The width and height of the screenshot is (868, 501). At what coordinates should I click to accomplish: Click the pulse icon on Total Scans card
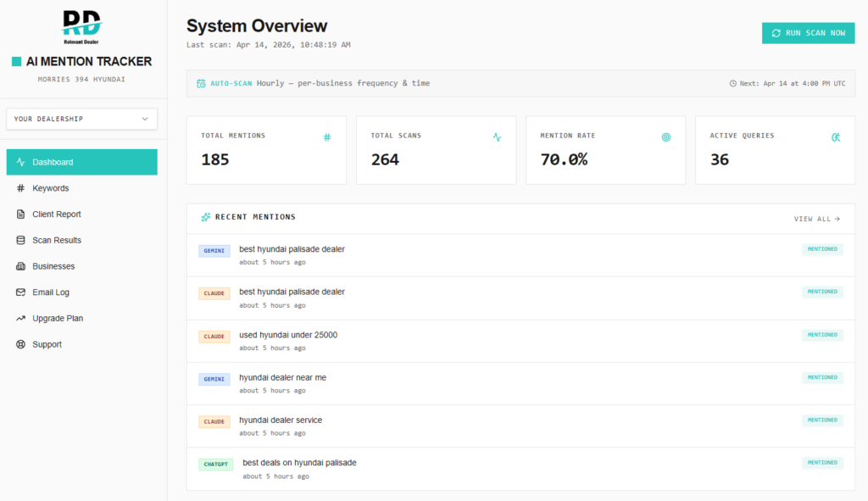497,136
